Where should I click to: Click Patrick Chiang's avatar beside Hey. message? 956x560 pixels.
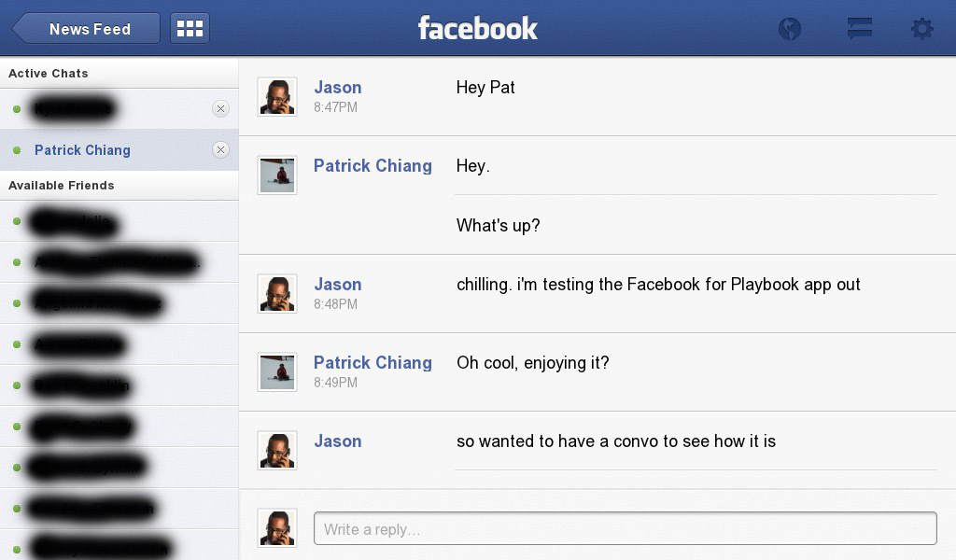pos(277,175)
